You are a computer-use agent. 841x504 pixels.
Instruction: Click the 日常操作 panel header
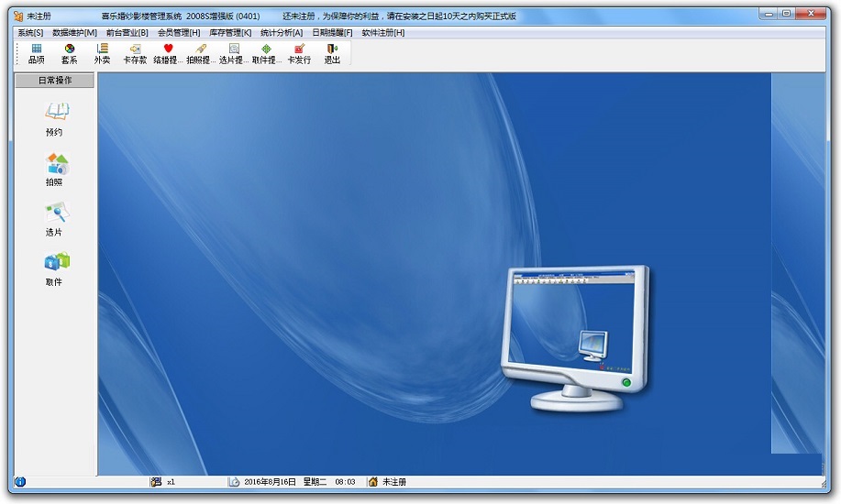click(55, 81)
